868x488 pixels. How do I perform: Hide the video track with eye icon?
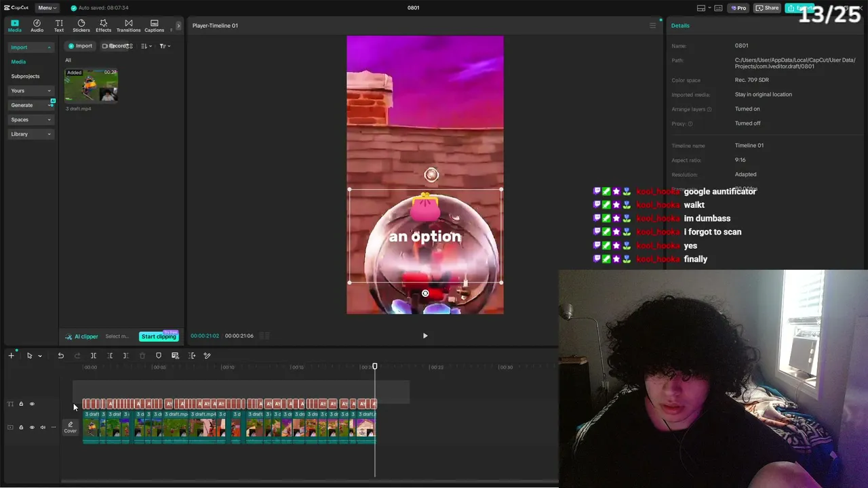(32, 428)
